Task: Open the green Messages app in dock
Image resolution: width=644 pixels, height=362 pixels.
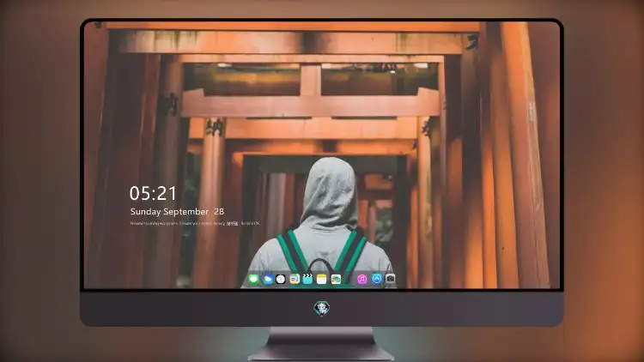Action: pos(253,279)
